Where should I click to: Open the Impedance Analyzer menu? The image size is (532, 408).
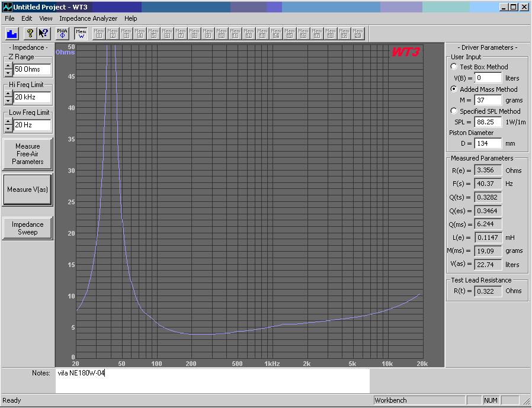click(88, 18)
